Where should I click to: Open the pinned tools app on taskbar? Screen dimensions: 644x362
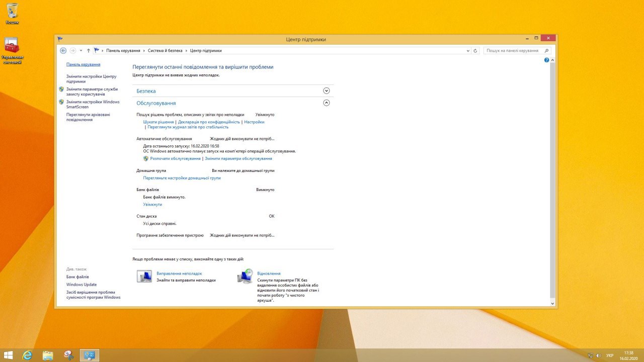tap(69, 355)
